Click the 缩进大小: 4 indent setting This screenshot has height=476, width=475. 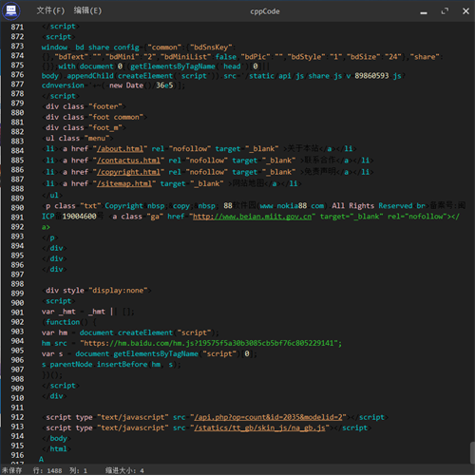point(124,470)
